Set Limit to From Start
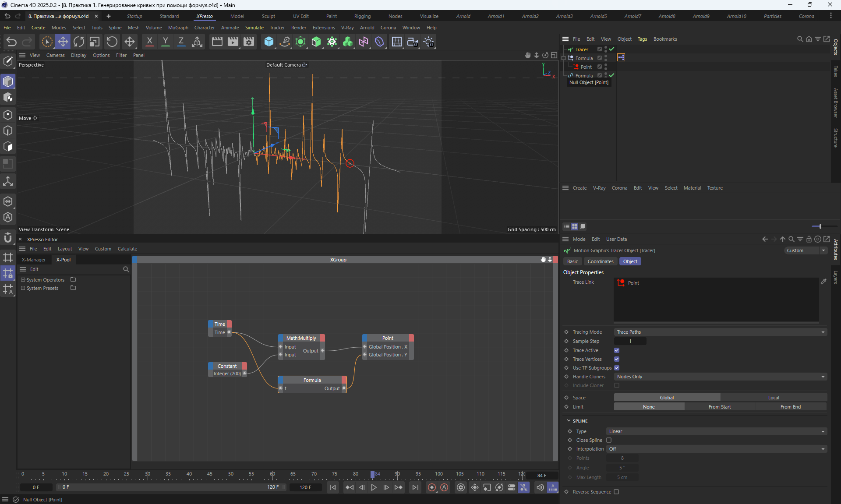 [719, 407]
